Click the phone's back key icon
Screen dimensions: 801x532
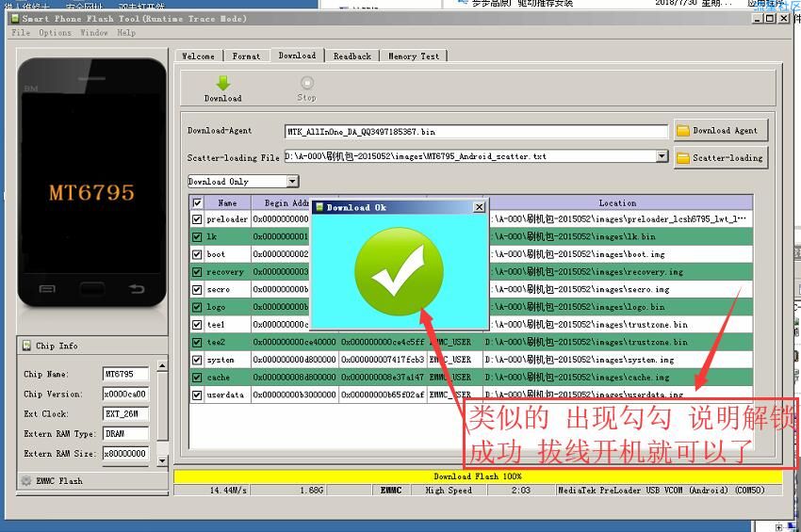(x=137, y=289)
